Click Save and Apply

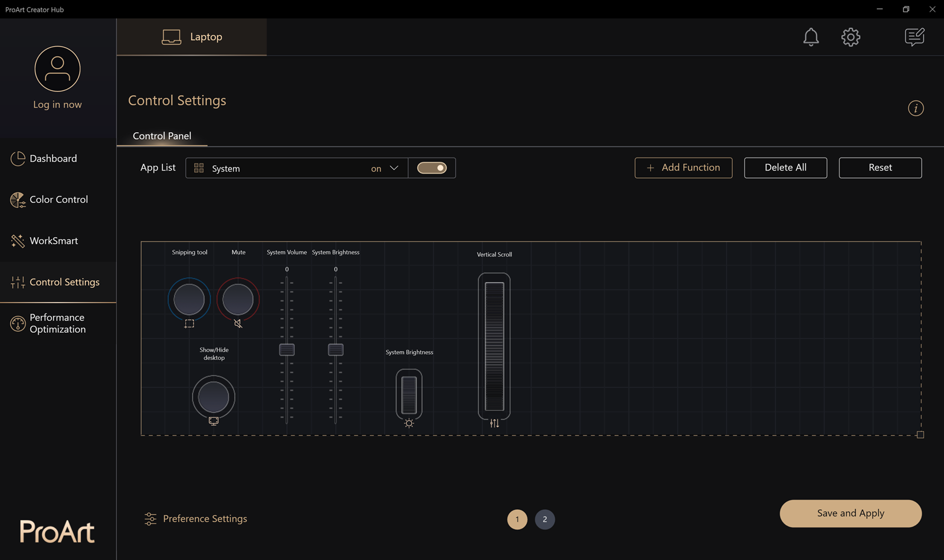click(850, 513)
